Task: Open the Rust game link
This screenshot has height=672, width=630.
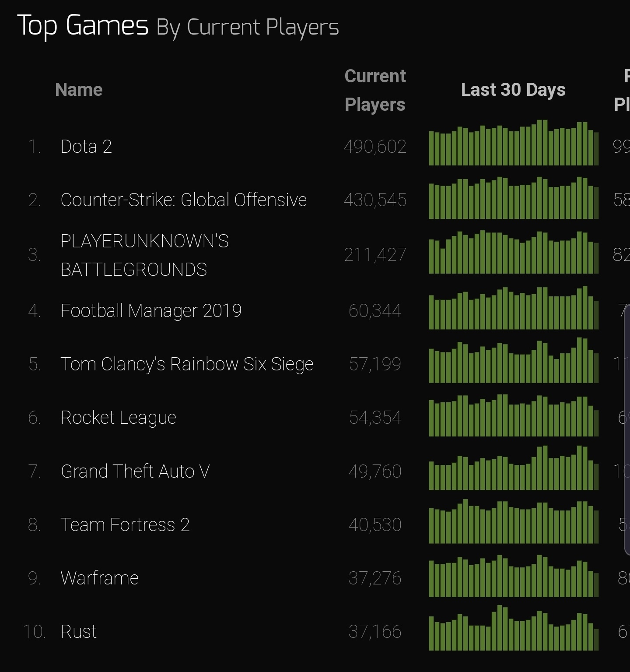Action: 79,632
